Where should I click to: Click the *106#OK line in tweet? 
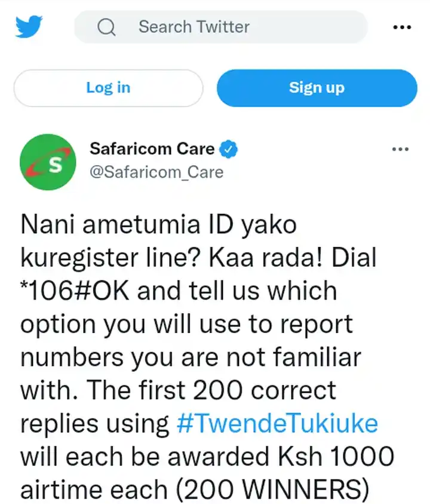point(179,291)
